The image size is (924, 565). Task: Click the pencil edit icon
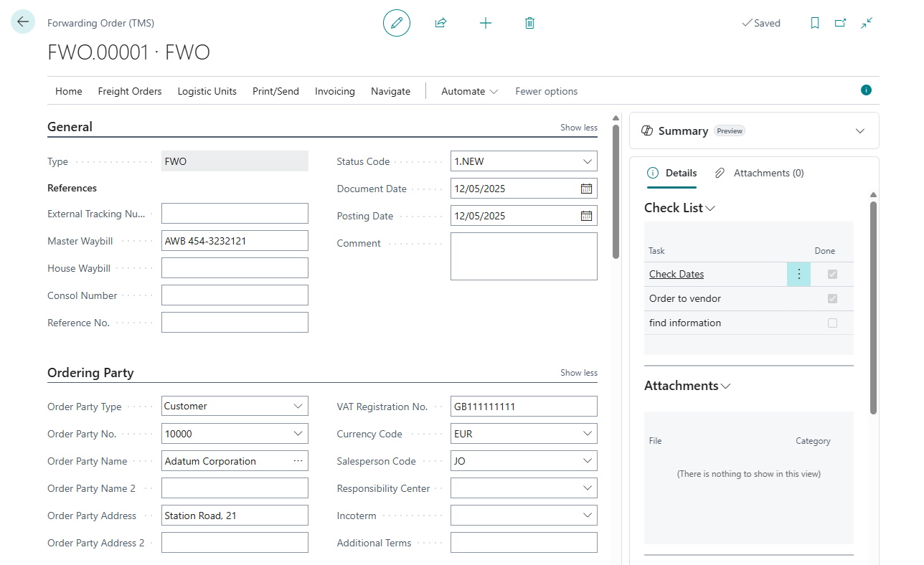[x=397, y=23]
